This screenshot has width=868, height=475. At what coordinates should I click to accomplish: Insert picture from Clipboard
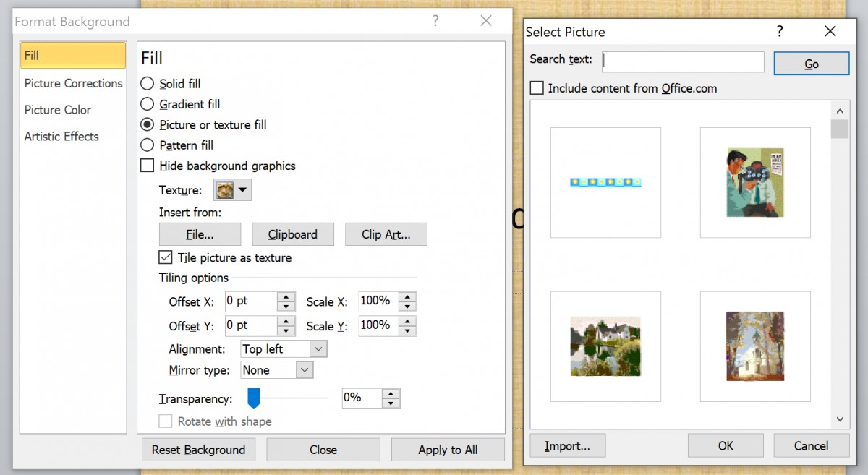(292, 234)
